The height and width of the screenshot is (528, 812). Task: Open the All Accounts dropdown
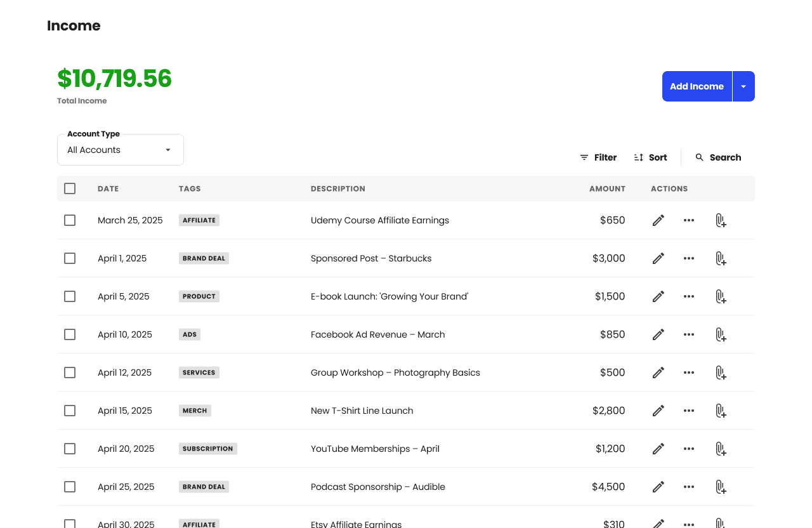click(x=120, y=150)
